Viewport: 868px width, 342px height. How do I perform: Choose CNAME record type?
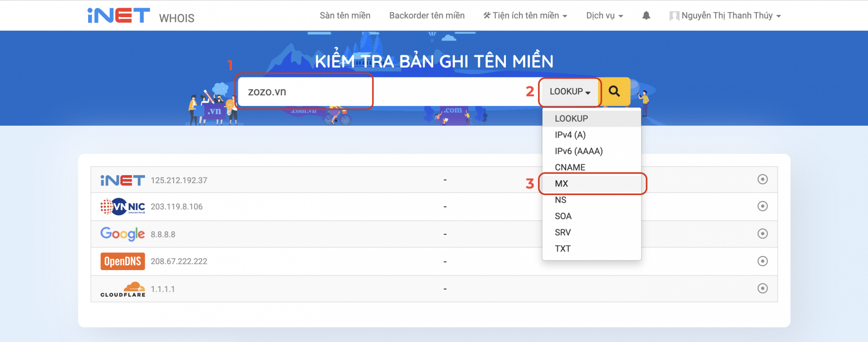pos(591,167)
